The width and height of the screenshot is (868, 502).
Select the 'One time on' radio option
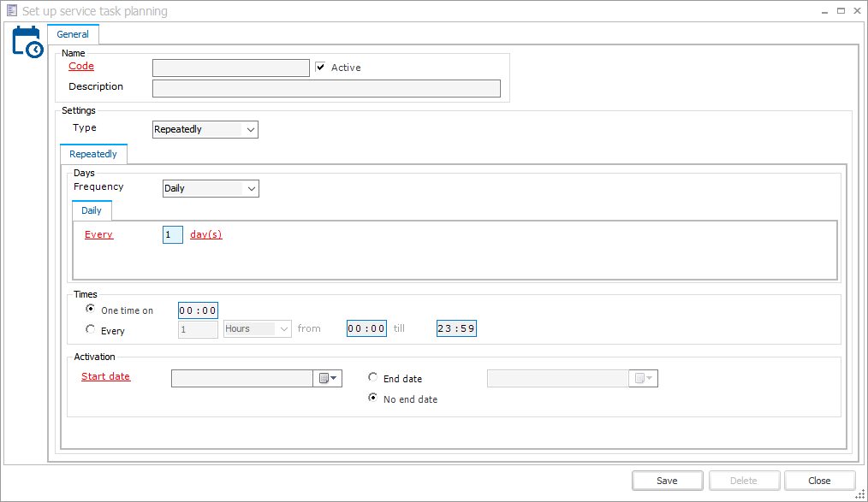tap(91, 309)
